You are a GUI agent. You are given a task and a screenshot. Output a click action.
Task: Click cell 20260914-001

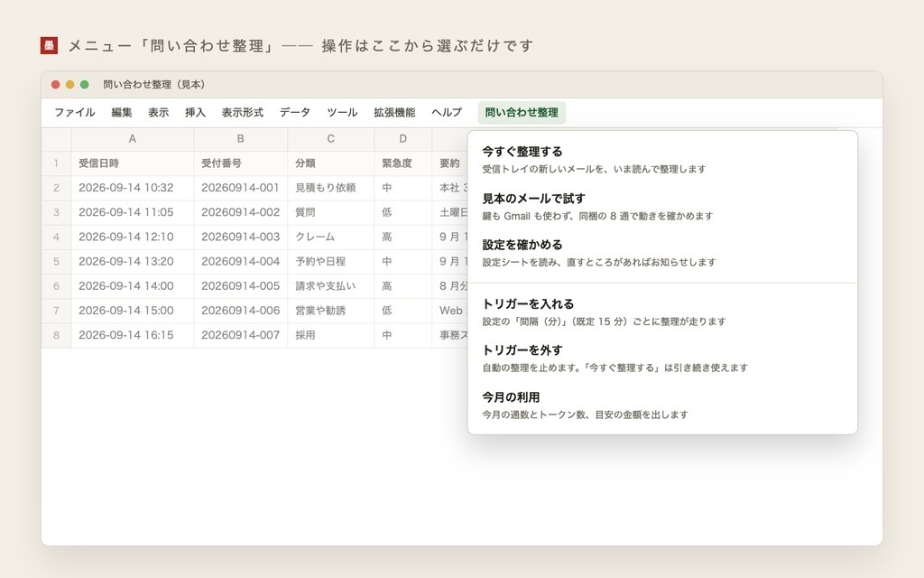240,188
